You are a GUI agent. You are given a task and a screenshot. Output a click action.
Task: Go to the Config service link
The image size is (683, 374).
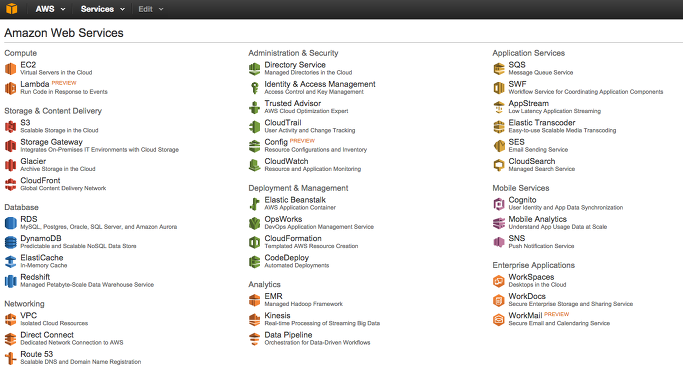276,142
